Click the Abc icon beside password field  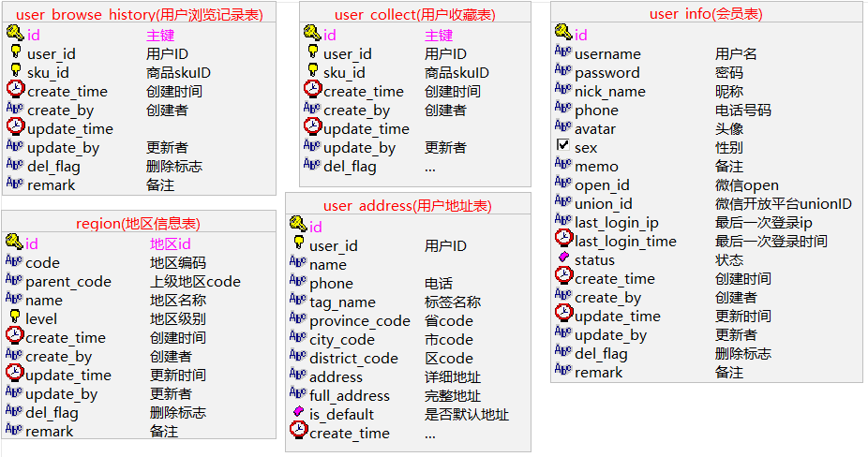point(563,70)
